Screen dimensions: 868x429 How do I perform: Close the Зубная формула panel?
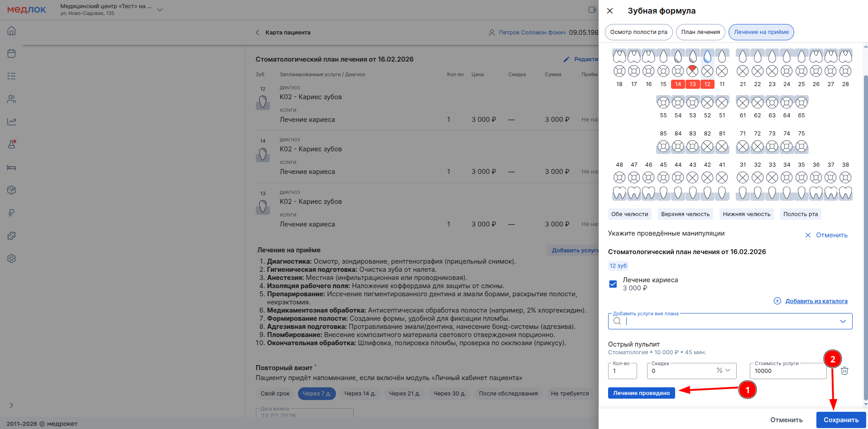pos(610,11)
